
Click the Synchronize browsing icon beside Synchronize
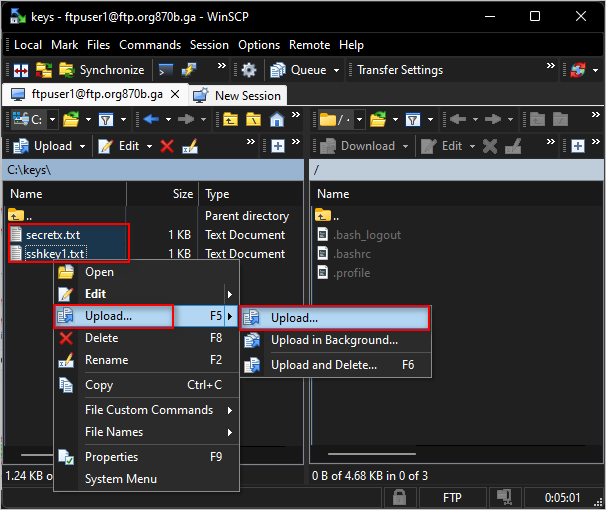44,70
